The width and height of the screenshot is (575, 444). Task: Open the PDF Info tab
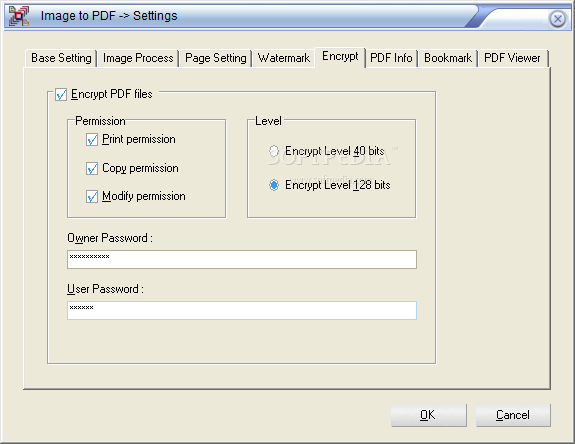pyautogui.click(x=391, y=58)
